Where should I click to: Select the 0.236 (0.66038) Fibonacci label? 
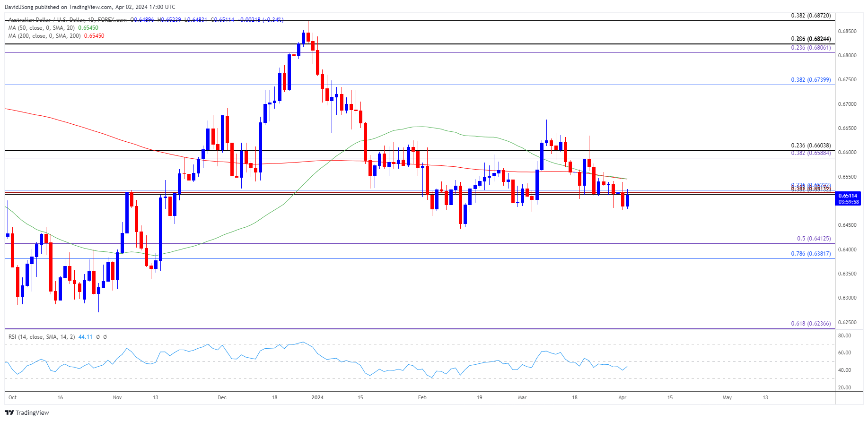pyautogui.click(x=811, y=146)
